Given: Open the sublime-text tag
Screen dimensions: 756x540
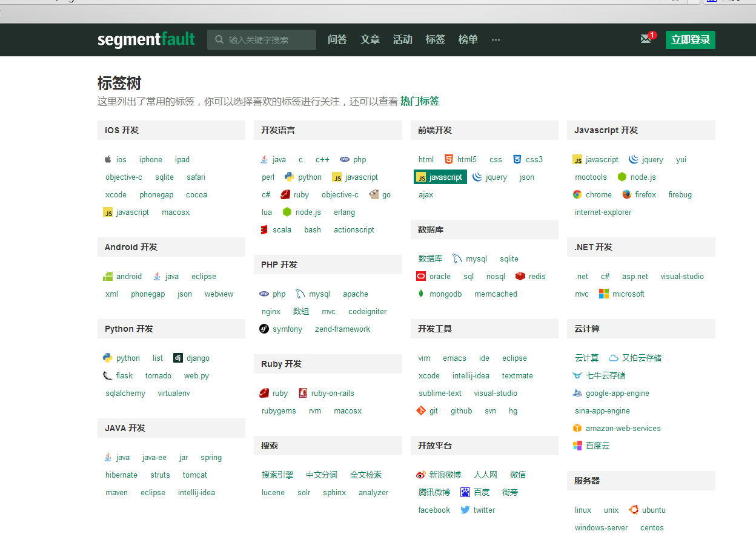Looking at the screenshot, I should pos(440,393).
